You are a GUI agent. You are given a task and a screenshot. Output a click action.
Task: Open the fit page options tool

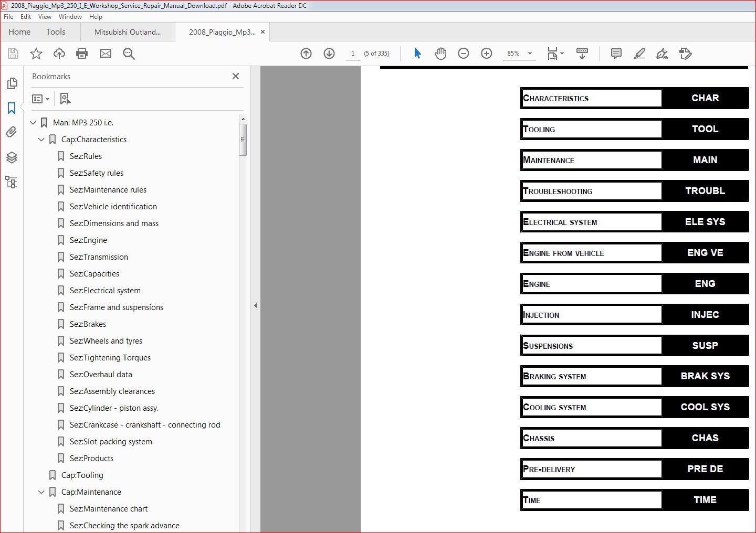(x=555, y=54)
